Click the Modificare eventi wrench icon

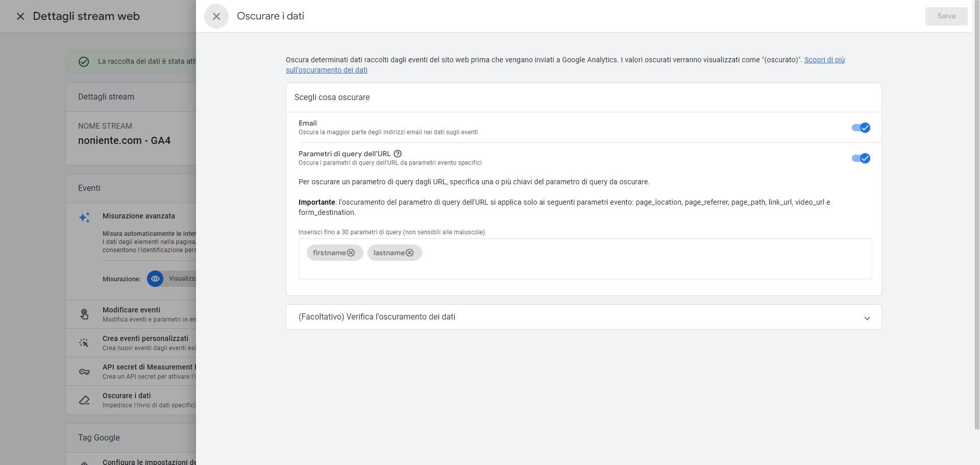tap(85, 313)
